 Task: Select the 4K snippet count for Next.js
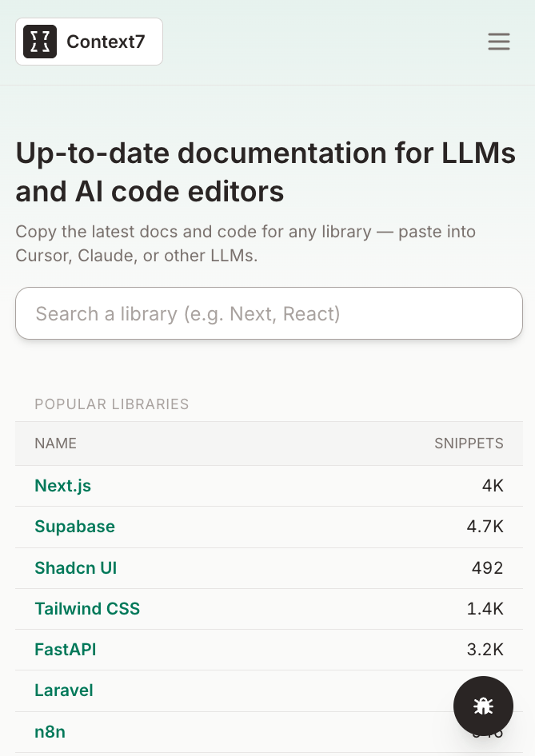[x=493, y=486]
